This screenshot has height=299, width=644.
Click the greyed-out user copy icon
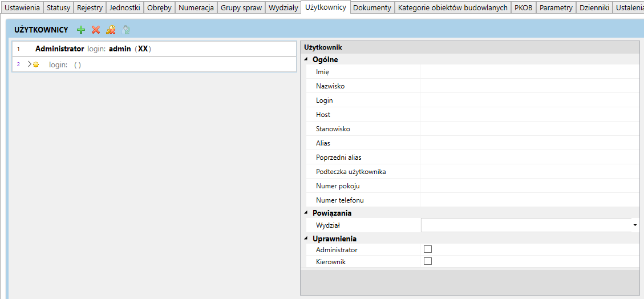pyautogui.click(x=126, y=30)
